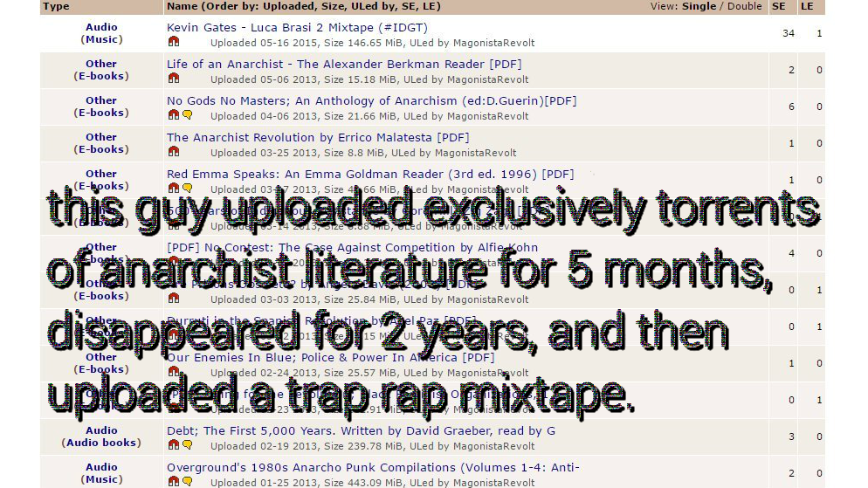Switch to Double view
This screenshot has height=488, width=868.
[x=744, y=6]
